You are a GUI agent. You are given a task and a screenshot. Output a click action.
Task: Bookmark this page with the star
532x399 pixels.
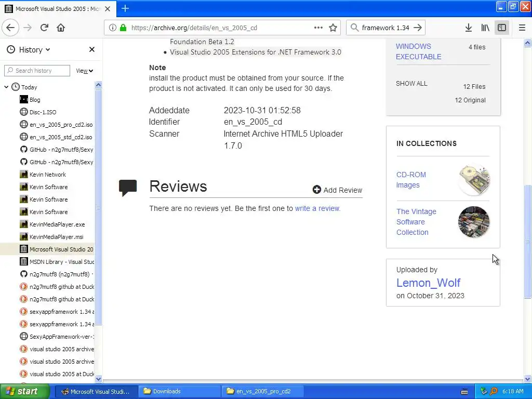pos(333,28)
